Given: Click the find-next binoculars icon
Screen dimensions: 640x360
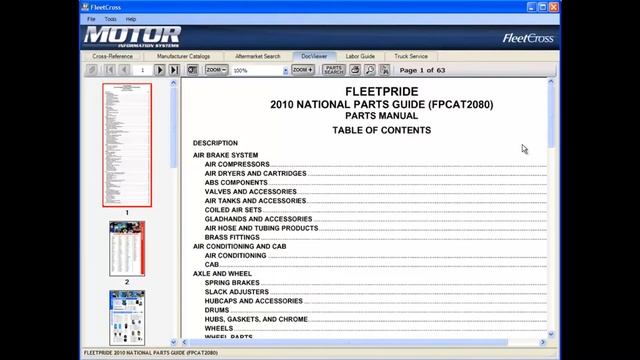Looking at the screenshot, I should (384, 70).
